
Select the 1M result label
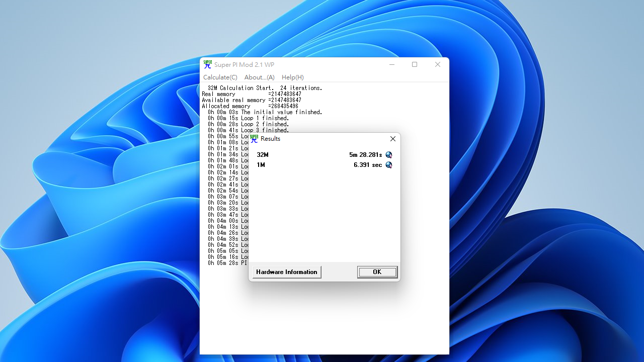click(261, 165)
